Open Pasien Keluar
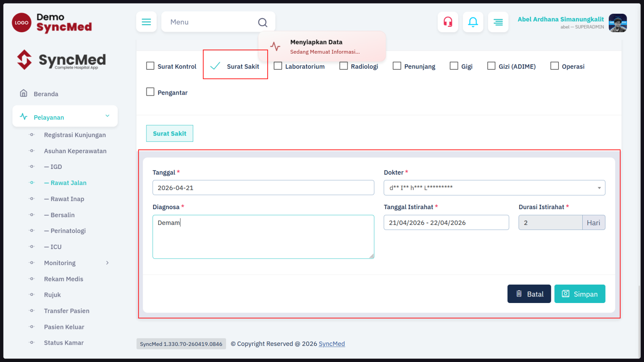 click(x=64, y=327)
